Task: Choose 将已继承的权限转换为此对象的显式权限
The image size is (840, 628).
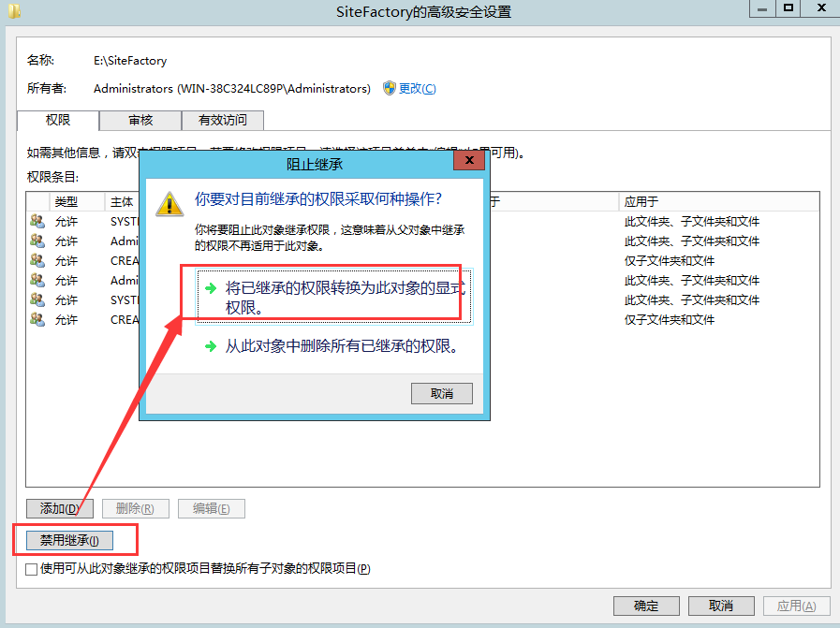Action: point(333,297)
